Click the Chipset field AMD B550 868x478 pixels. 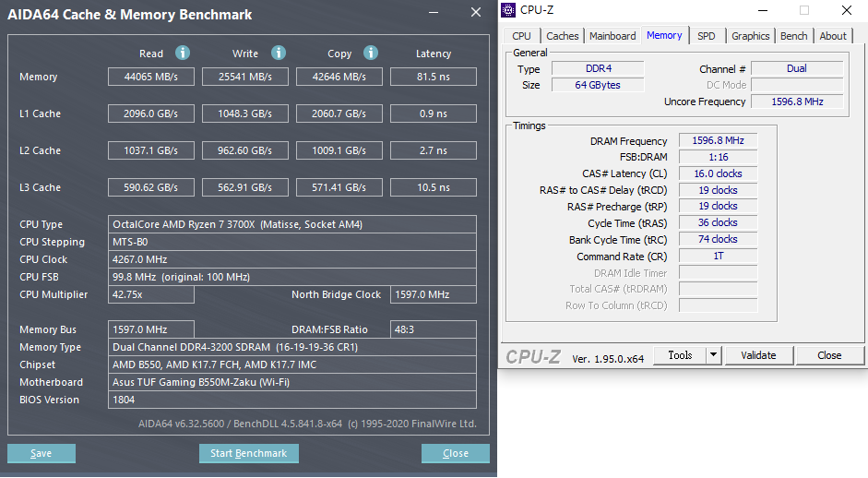click(292, 364)
